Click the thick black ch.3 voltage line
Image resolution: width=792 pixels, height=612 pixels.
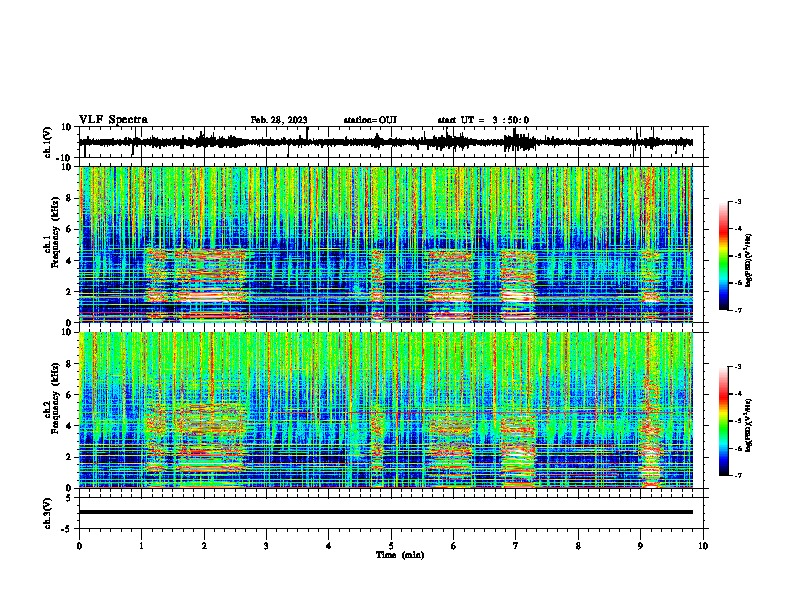click(386, 512)
